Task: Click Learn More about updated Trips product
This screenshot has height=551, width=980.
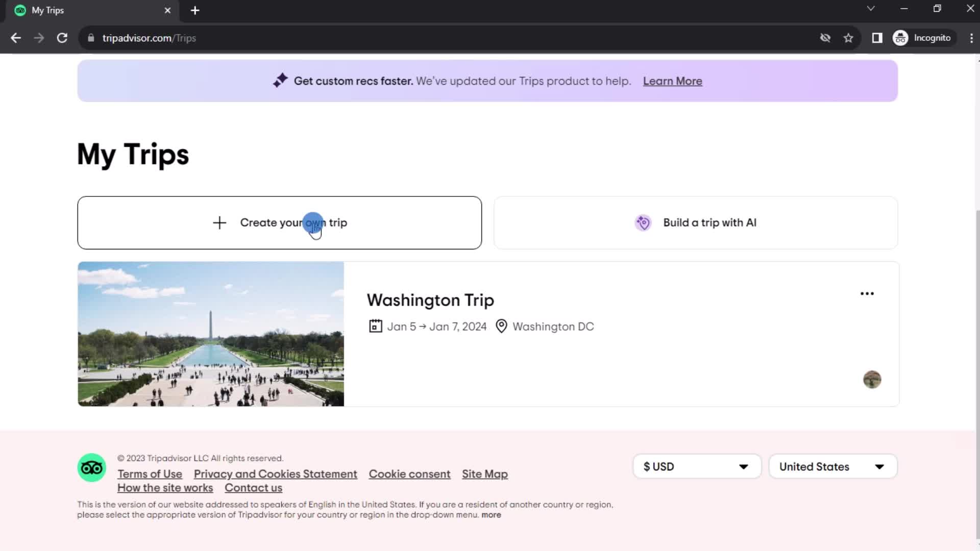Action: click(674, 81)
